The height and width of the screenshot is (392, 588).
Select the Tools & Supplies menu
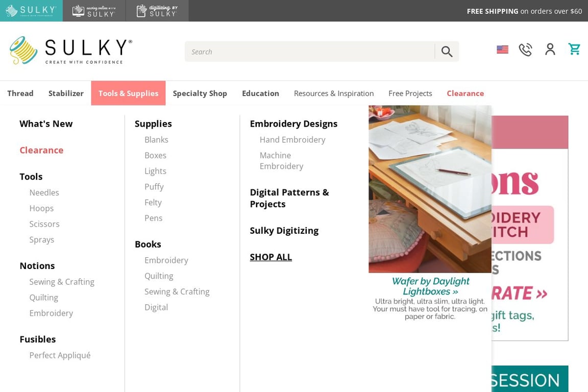click(x=128, y=93)
